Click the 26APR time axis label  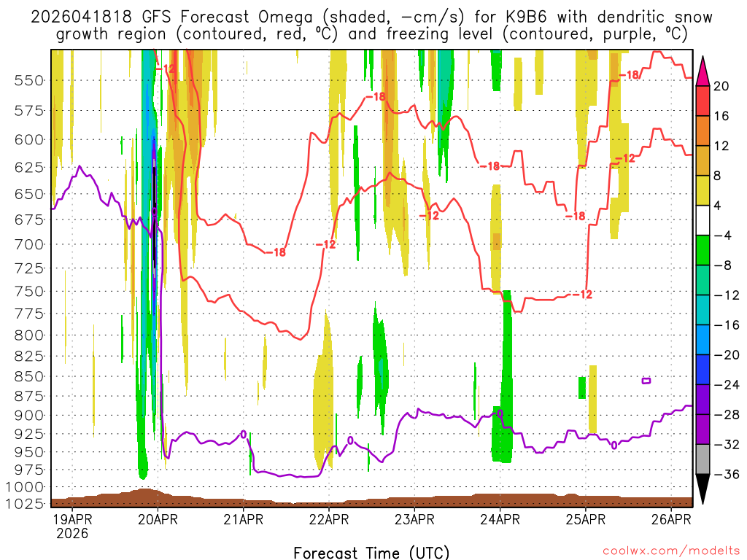pyautogui.click(x=671, y=519)
